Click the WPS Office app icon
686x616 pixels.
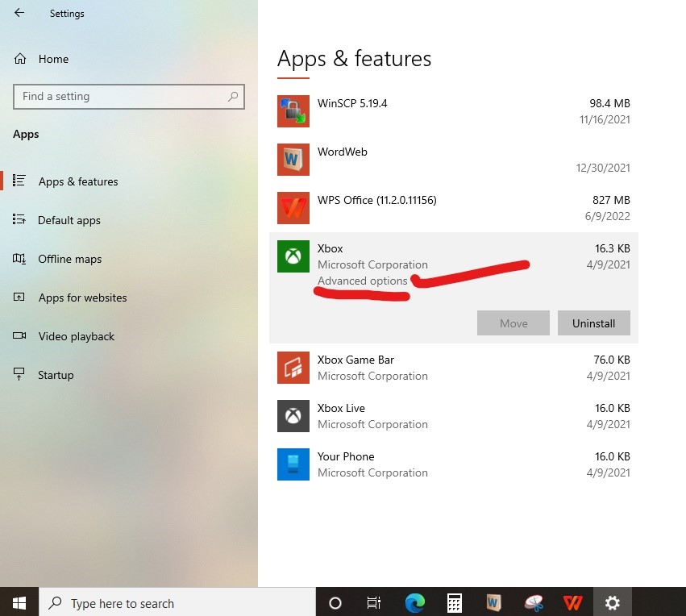[x=293, y=208]
